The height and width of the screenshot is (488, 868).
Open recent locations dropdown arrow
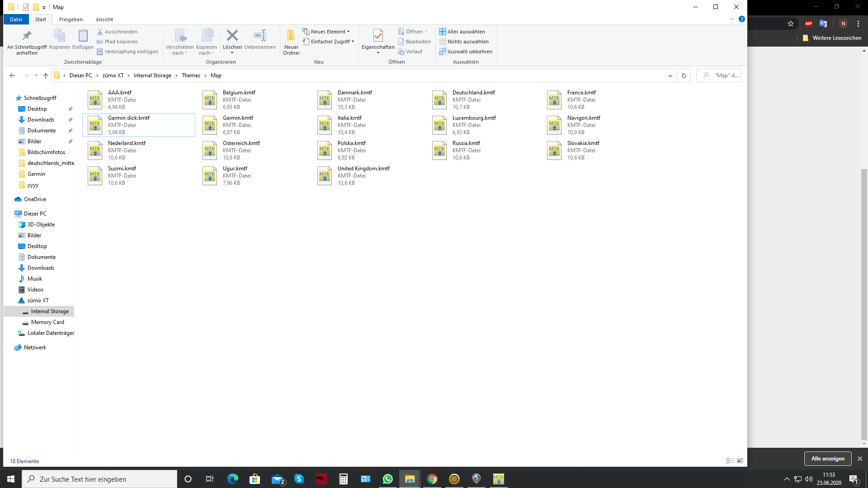click(36, 75)
